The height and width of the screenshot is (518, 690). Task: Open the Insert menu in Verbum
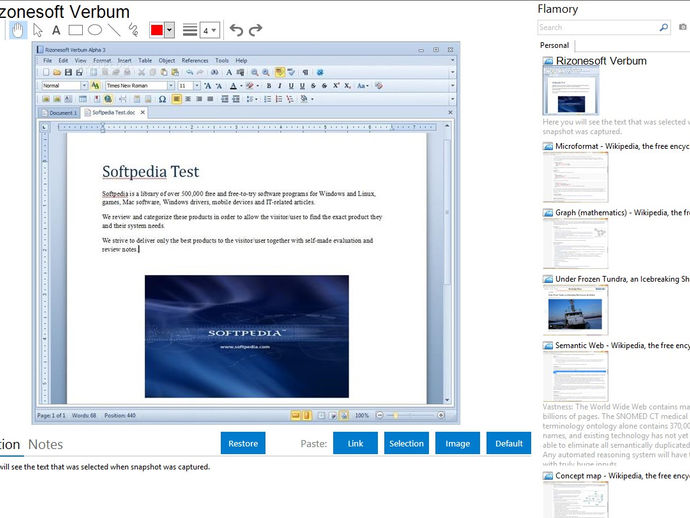[x=125, y=60]
